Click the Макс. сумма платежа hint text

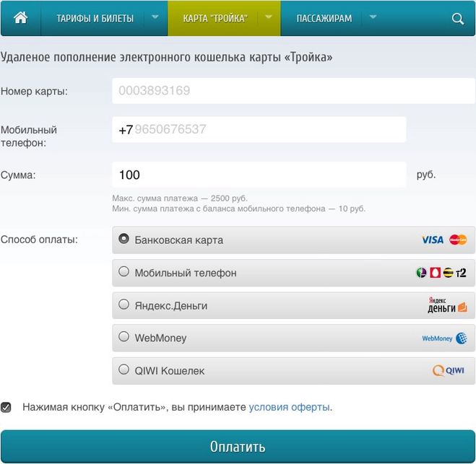point(180,198)
